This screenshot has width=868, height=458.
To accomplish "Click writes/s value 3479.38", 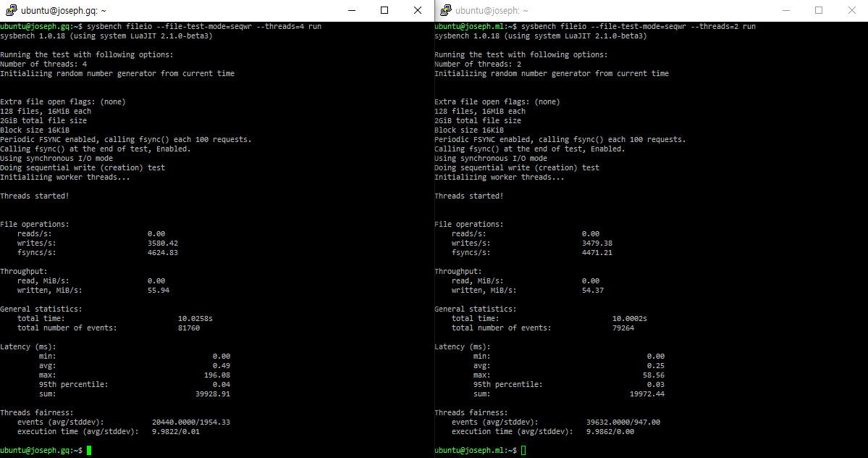I will click(597, 243).
